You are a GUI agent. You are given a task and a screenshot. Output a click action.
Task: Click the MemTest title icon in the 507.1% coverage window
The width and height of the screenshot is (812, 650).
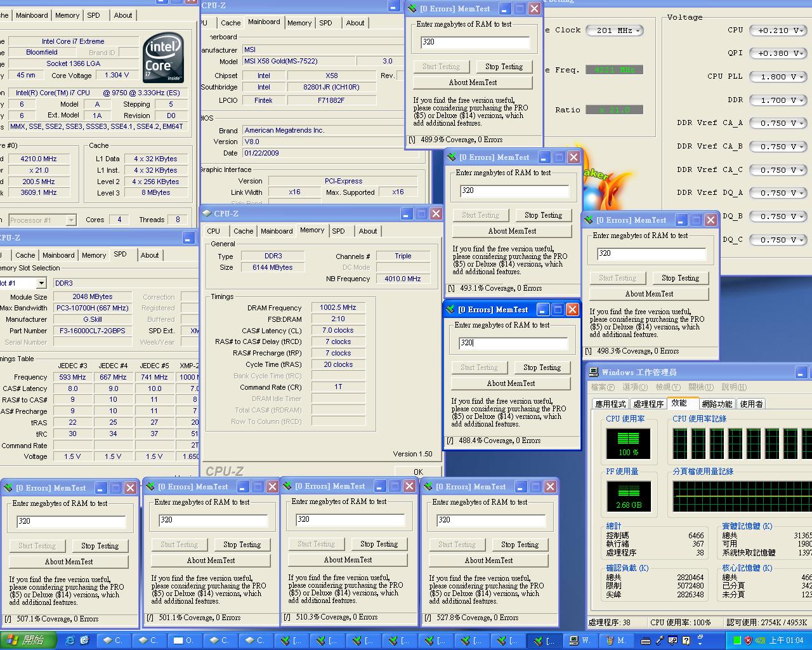(x=8, y=488)
